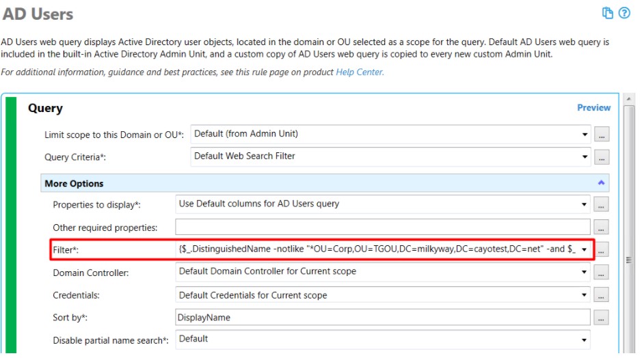Click ellipsis button next to Credentials
Image resolution: width=644 pixels, height=358 pixels.
[601, 294]
